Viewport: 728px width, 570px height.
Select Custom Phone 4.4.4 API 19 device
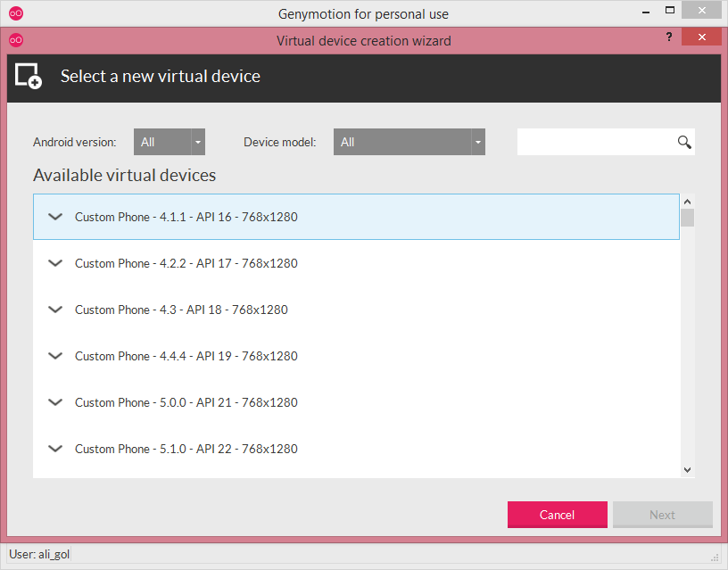pyautogui.click(x=356, y=356)
